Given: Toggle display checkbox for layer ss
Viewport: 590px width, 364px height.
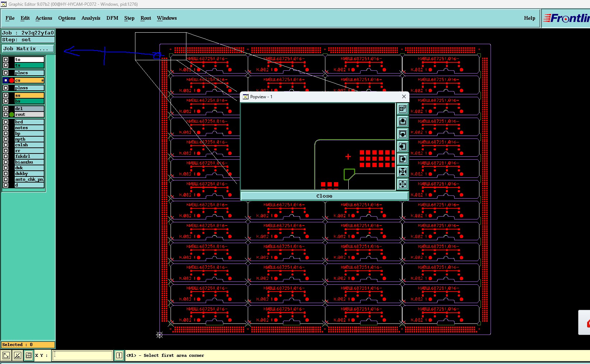Looking at the screenshot, I should click(6, 95).
